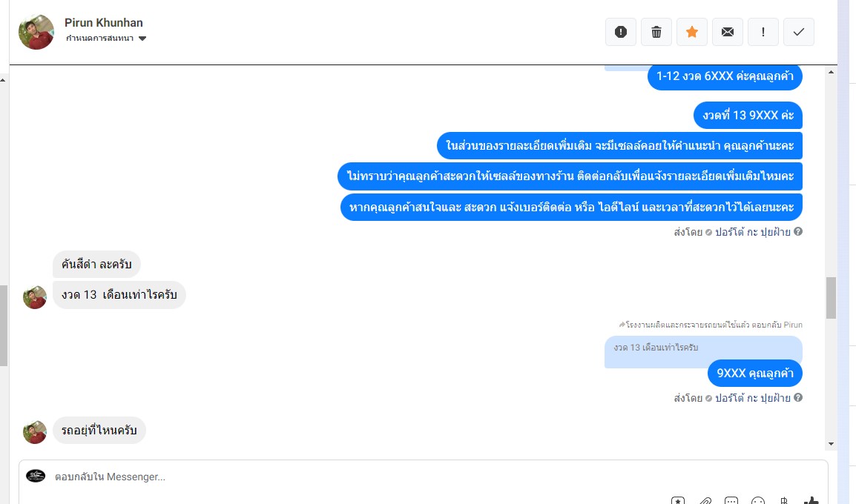
Task: Attach a file using paperclip icon
Action: point(705,501)
